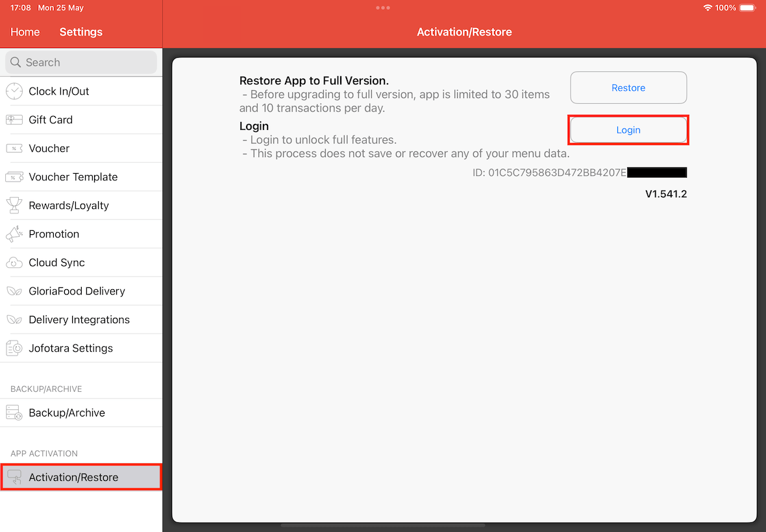766x532 pixels.
Task: Select the Voucher menu item
Action: (81, 149)
